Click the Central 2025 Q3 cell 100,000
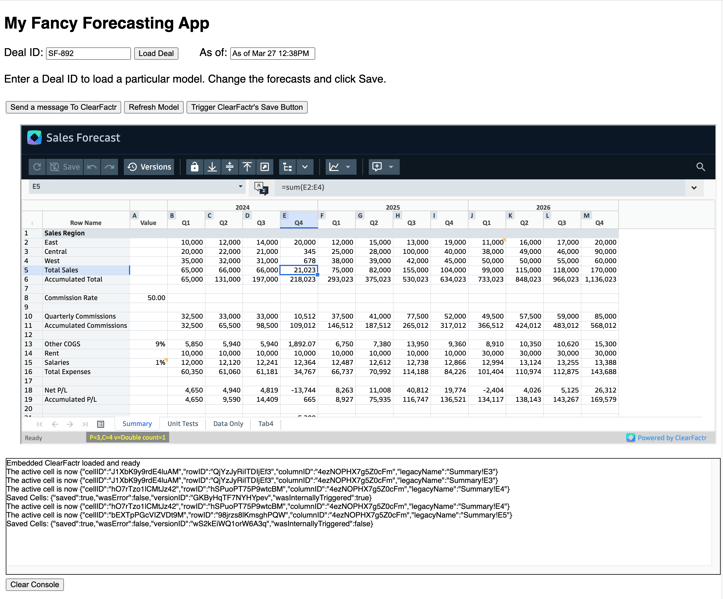 click(412, 252)
